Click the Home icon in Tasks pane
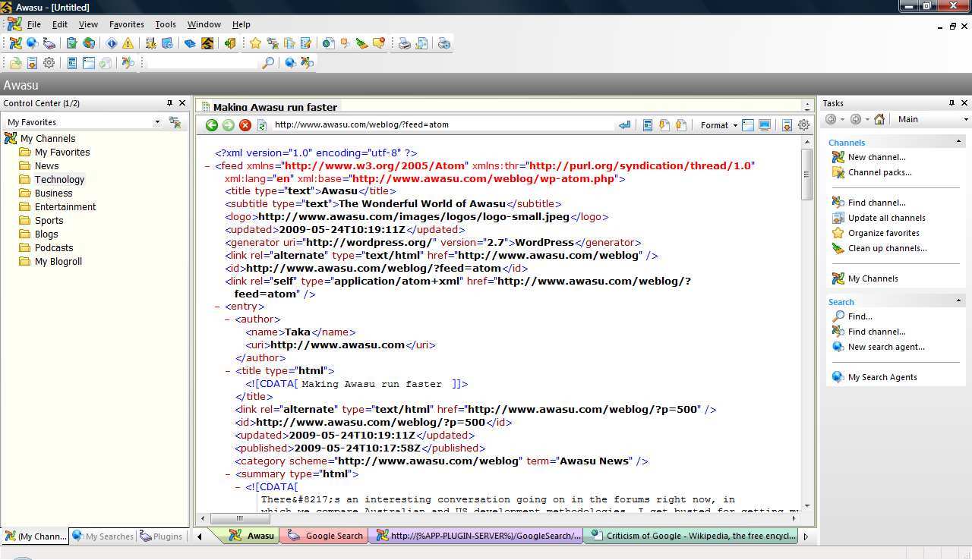Image resolution: width=972 pixels, height=560 pixels. (x=879, y=119)
